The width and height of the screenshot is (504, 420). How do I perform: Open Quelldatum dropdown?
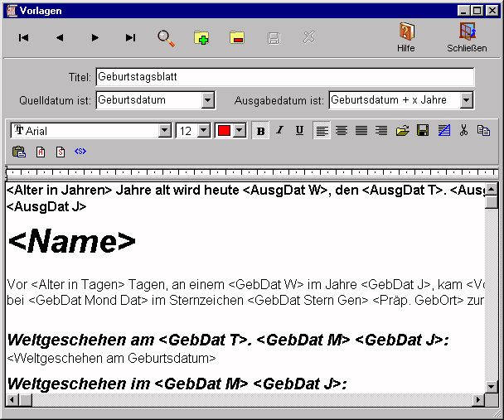click(x=207, y=100)
